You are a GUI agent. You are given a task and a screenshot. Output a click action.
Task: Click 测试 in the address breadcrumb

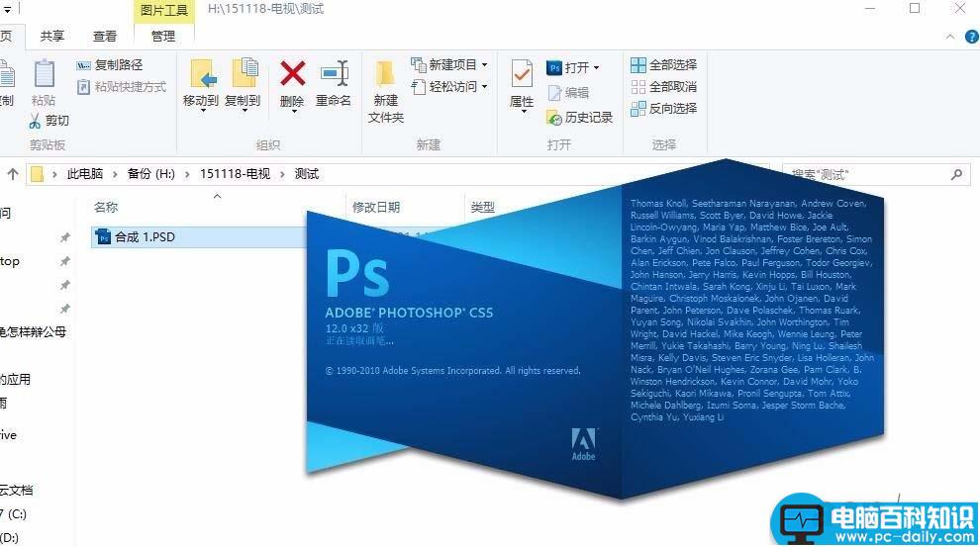pos(307,174)
